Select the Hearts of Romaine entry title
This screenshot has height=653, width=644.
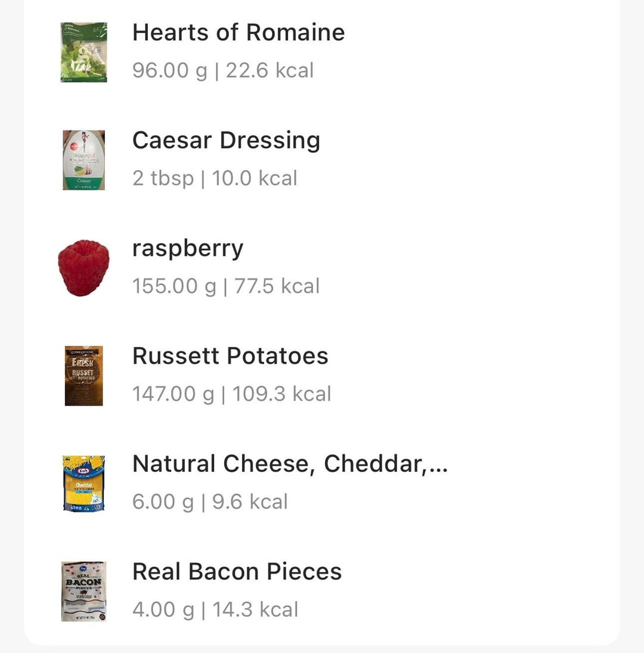click(x=239, y=32)
